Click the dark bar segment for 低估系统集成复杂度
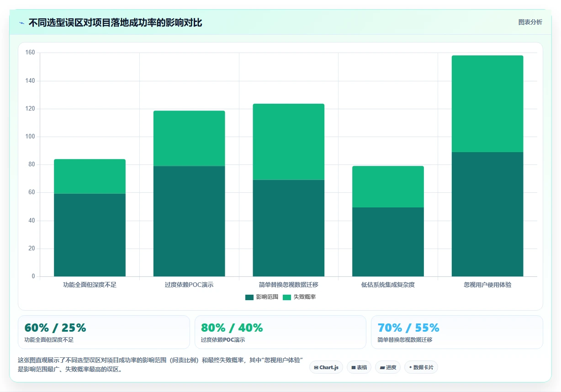The height and width of the screenshot is (392, 561). (x=388, y=242)
